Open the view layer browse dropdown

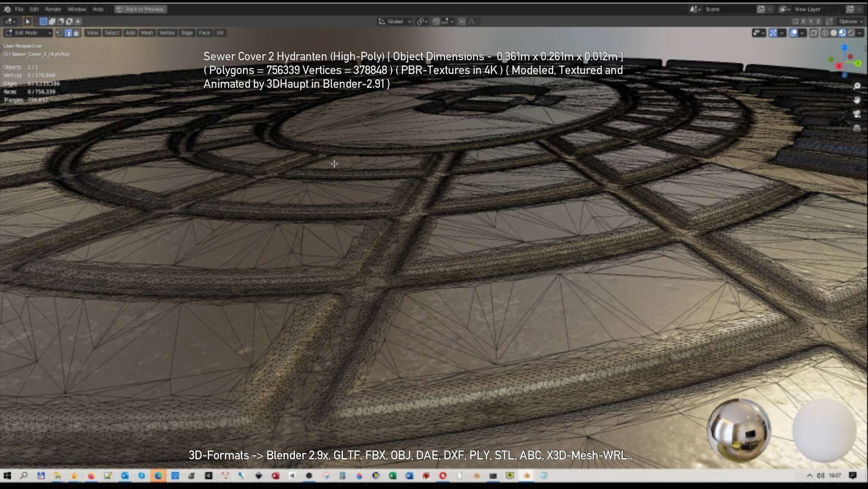point(785,9)
